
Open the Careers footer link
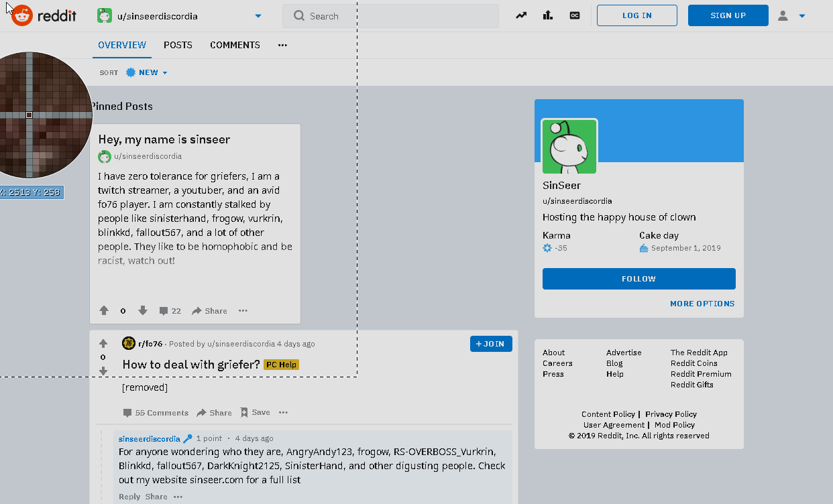point(557,363)
